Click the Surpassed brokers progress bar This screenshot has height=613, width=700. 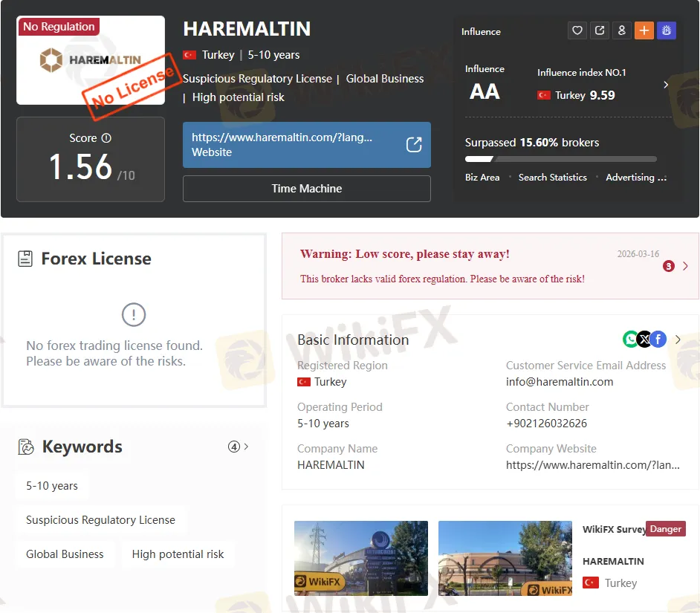tap(561, 159)
